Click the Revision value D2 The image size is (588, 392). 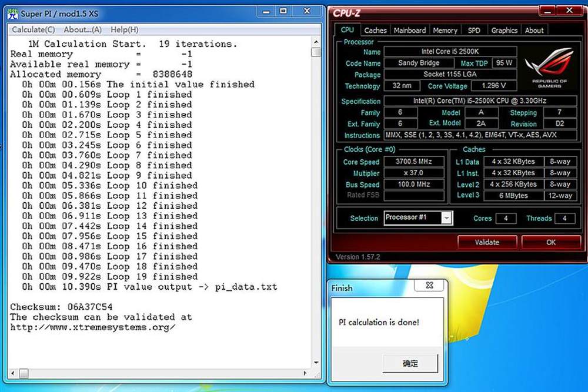coord(560,123)
